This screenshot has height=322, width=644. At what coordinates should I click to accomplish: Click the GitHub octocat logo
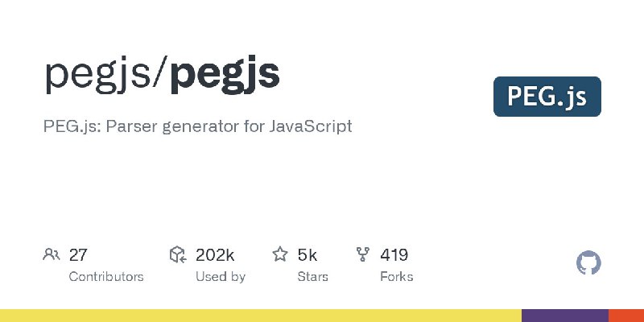[588, 263]
